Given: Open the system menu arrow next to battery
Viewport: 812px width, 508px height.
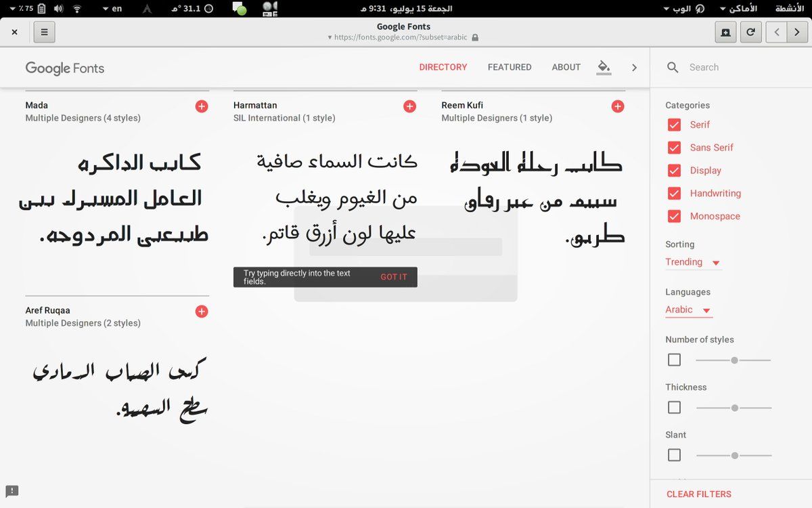Looking at the screenshot, I should point(12,9).
